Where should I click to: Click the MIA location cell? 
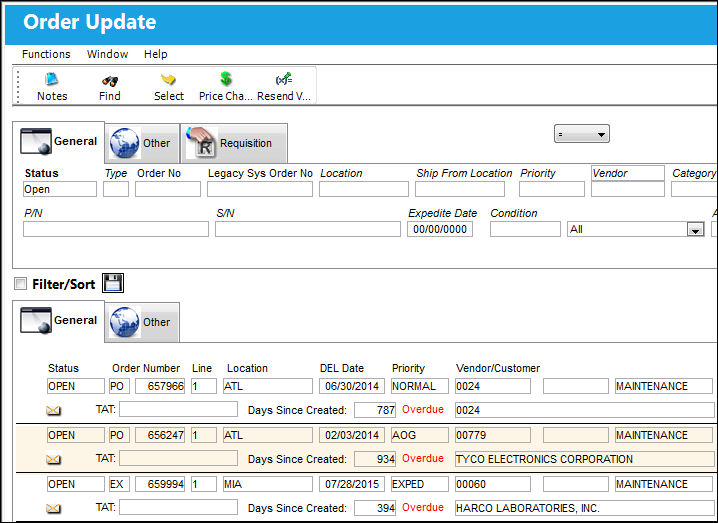pyautogui.click(x=268, y=484)
